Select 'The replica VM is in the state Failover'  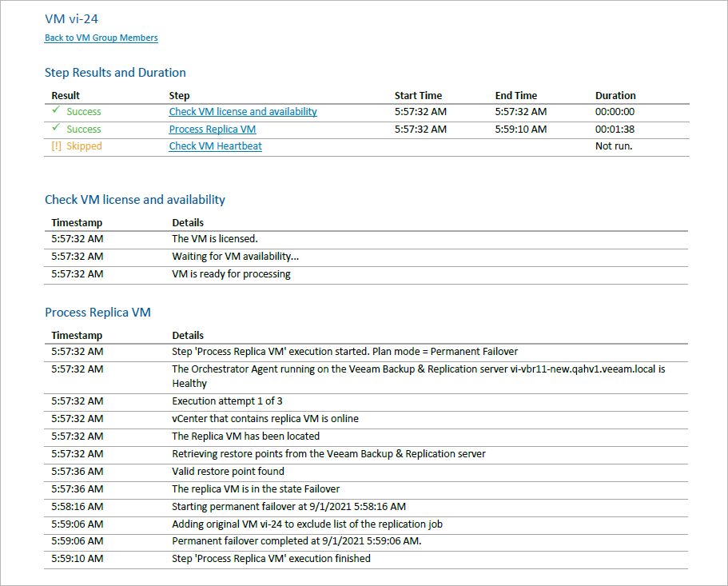[256, 489]
